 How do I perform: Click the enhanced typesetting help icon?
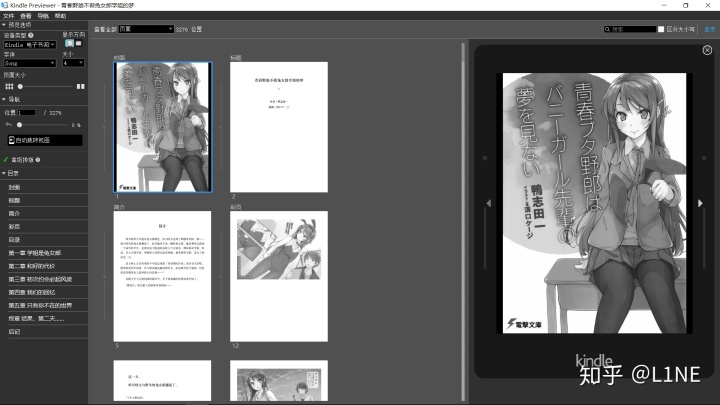click(x=38, y=160)
